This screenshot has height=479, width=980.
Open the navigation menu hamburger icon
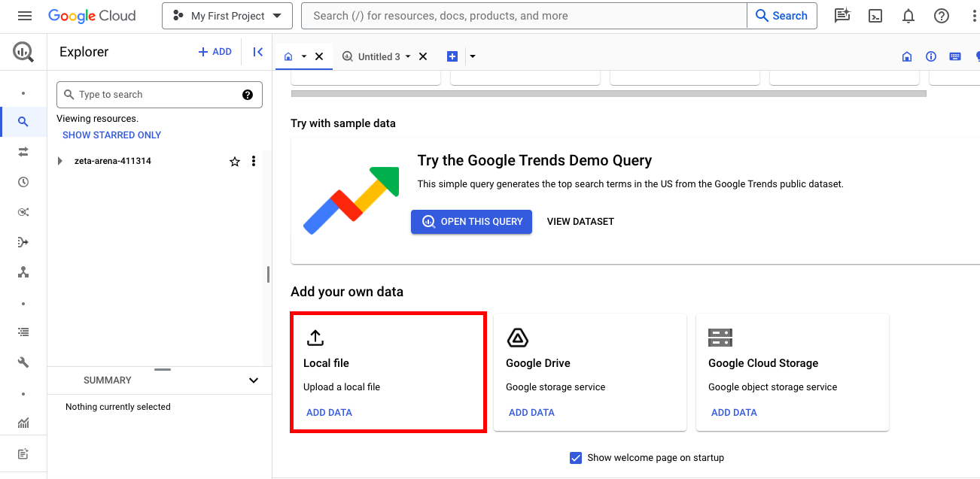click(24, 15)
